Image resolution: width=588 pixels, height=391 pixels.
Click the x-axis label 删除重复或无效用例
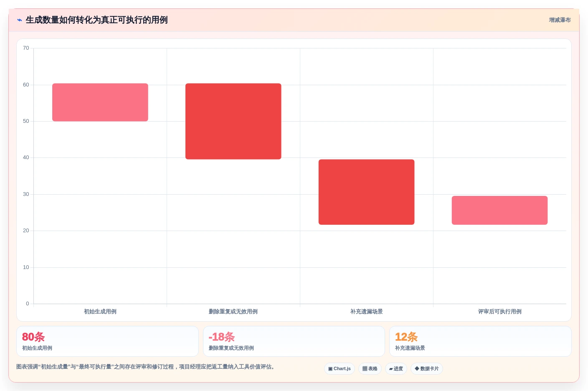233,312
